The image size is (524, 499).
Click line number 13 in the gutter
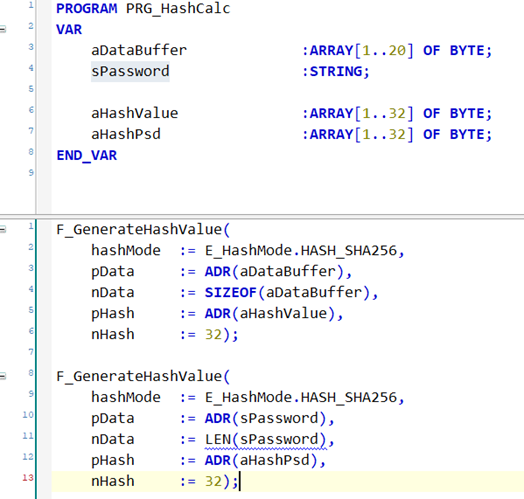click(x=28, y=478)
